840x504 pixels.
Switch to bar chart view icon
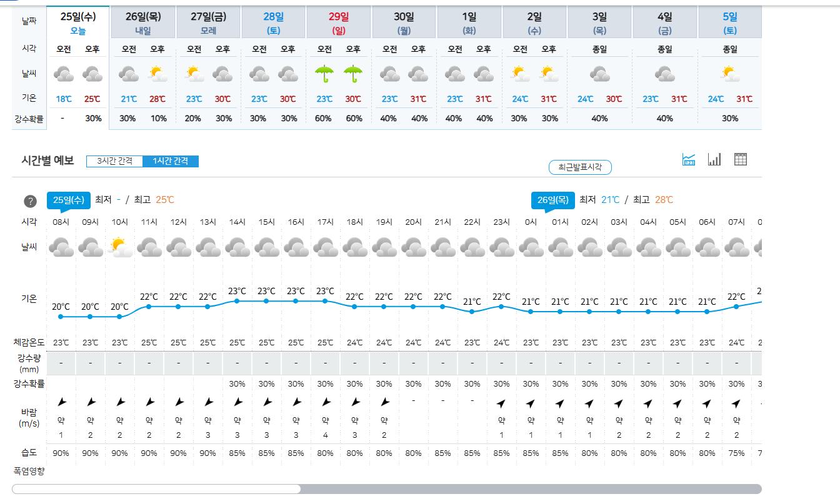[x=714, y=160]
